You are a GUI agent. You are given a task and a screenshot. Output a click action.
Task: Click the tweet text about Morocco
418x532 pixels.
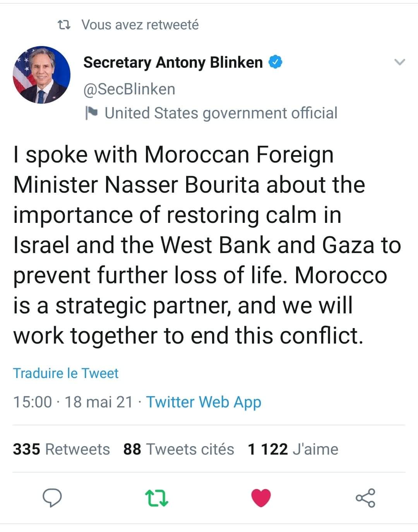click(207, 245)
